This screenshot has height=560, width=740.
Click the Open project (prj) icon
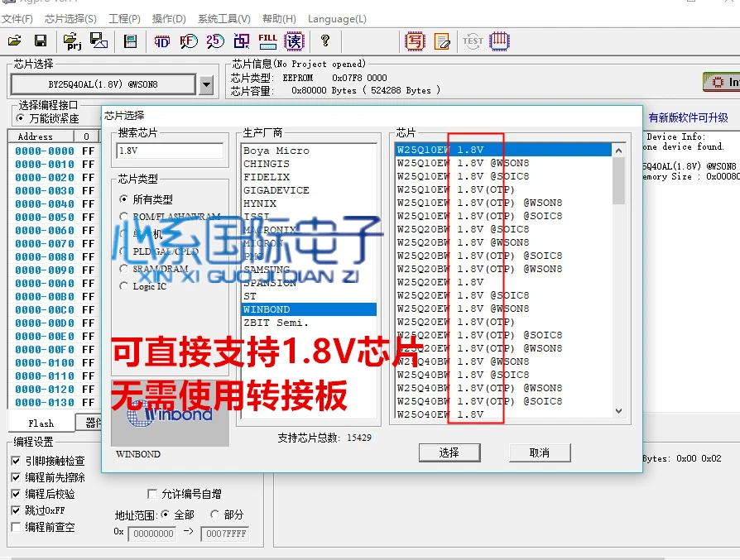(x=72, y=41)
